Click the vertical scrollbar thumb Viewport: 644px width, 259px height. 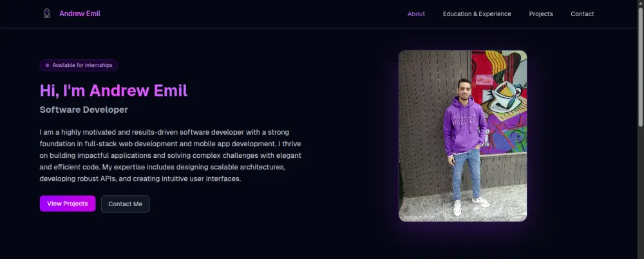point(640,66)
